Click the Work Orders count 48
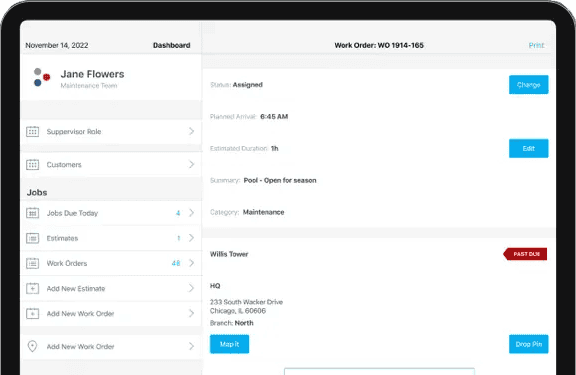The image size is (576, 375). (176, 263)
